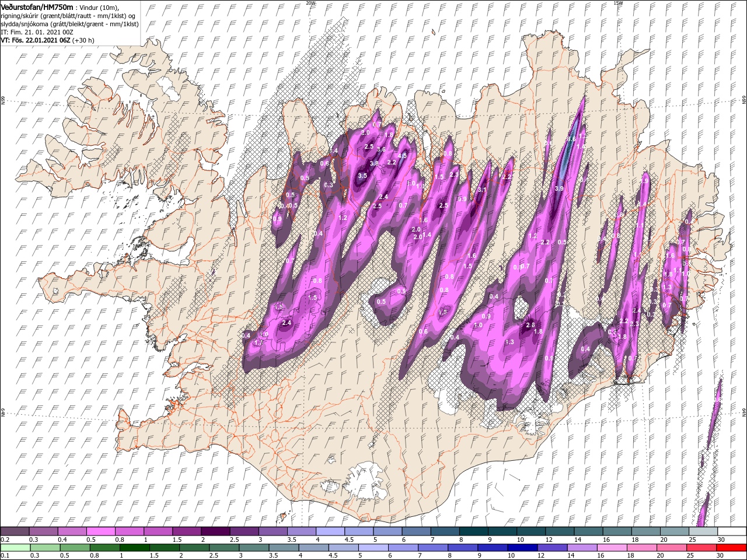This screenshot has width=747, height=560.
Task: Click the darkest purple swatch between 2 and 2.5, snow scale
Action: 215,531
